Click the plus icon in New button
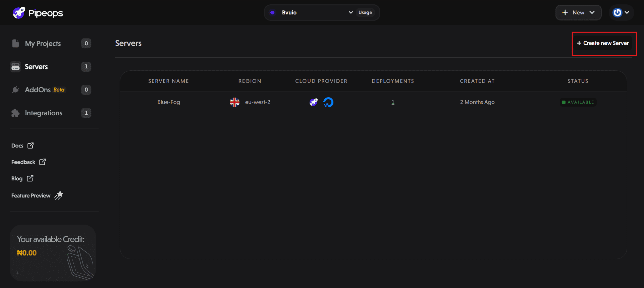644x288 pixels. pos(565,12)
